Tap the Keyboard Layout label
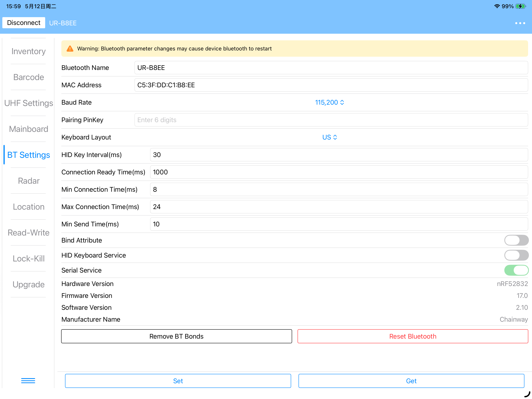The height and width of the screenshot is (399, 532). 86,137
